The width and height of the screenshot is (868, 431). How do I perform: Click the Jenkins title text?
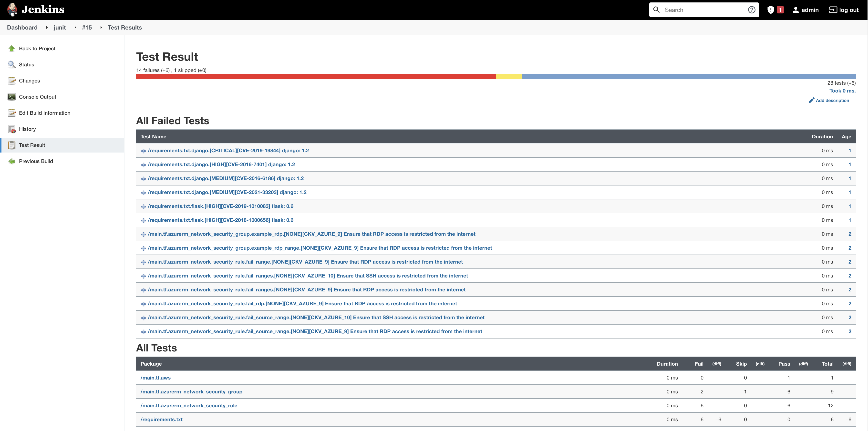pyautogui.click(x=43, y=10)
